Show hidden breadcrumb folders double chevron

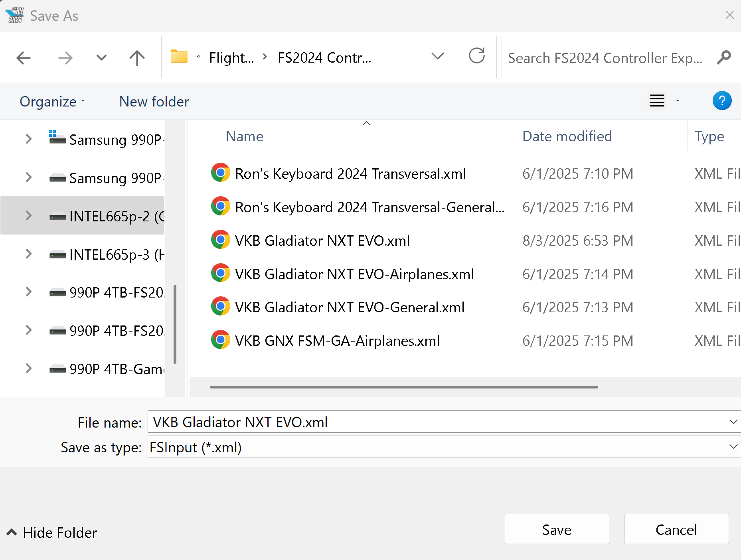pyautogui.click(x=199, y=57)
